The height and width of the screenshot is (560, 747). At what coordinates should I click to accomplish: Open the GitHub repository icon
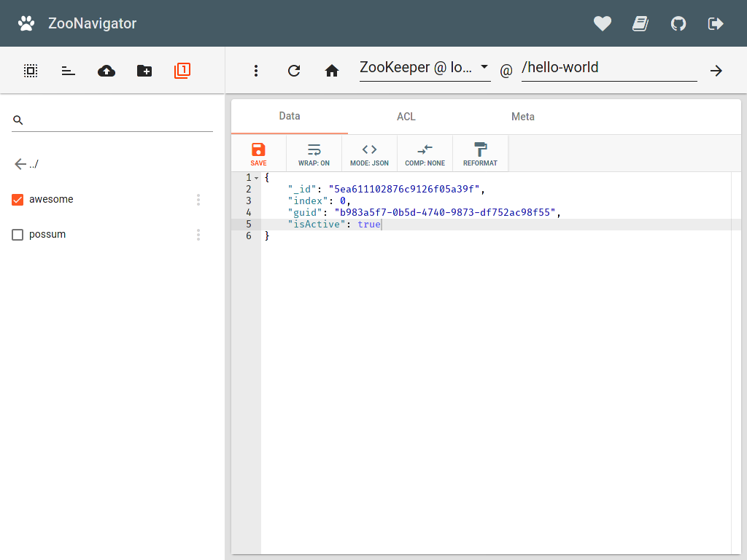(x=678, y=23)
